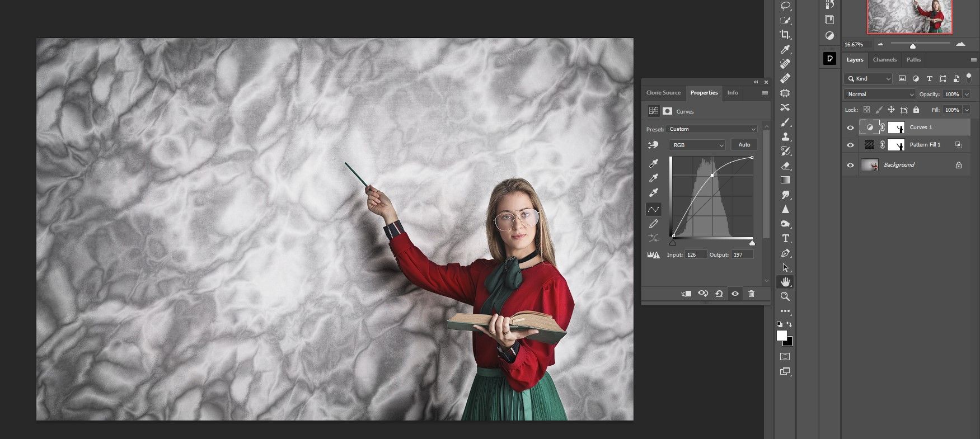Click the Auto button in Curves
This screenshot has height=439, width=980.
(x=744, y=145)
